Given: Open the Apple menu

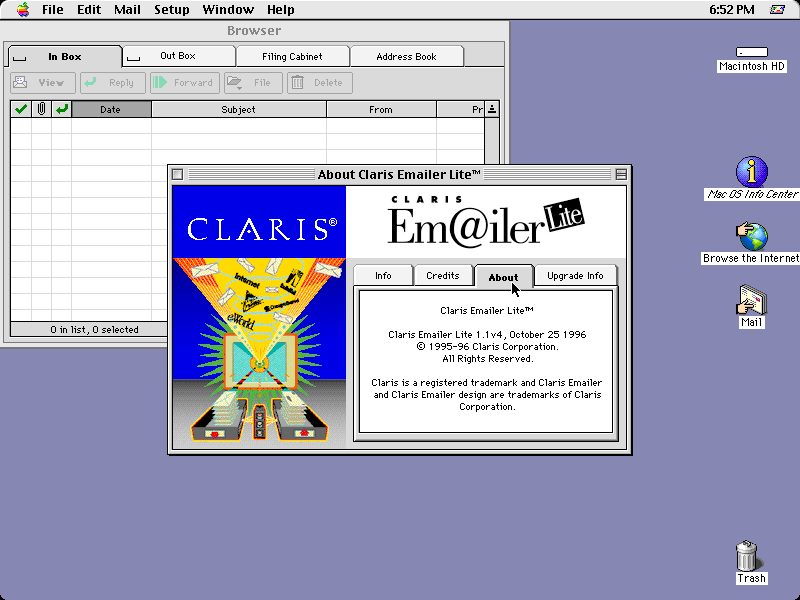Looking at the screenshot, I should 23,10.
